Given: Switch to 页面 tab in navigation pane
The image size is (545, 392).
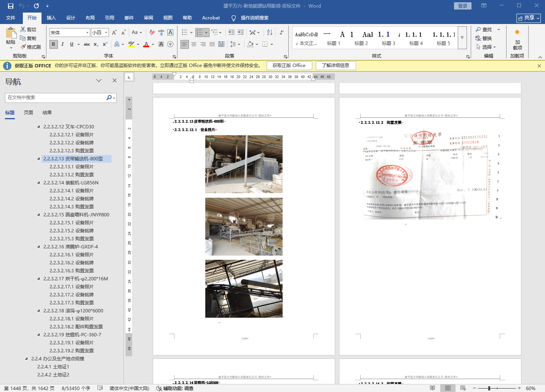Looking at the screenshot, I should point(29,113).
